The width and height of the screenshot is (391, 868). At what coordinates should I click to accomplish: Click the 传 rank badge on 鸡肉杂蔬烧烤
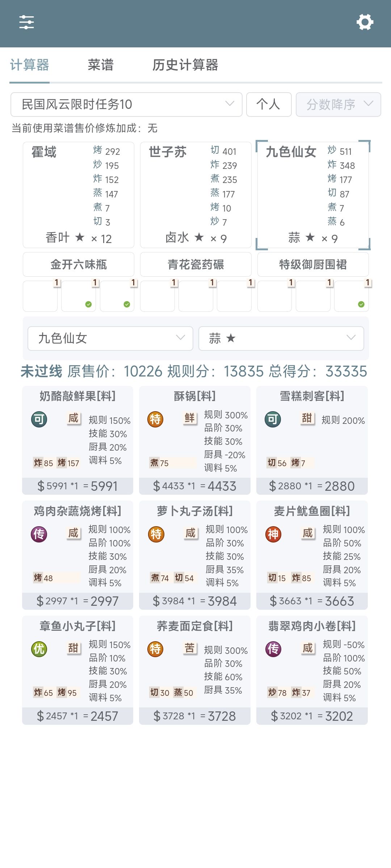click(x=39, y=534)
